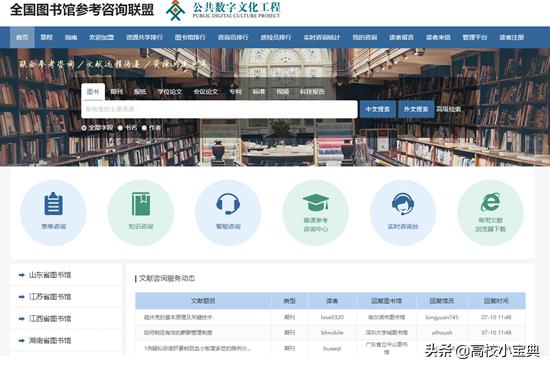Click the arrow beside 山东省图书馆

(21, 275)
